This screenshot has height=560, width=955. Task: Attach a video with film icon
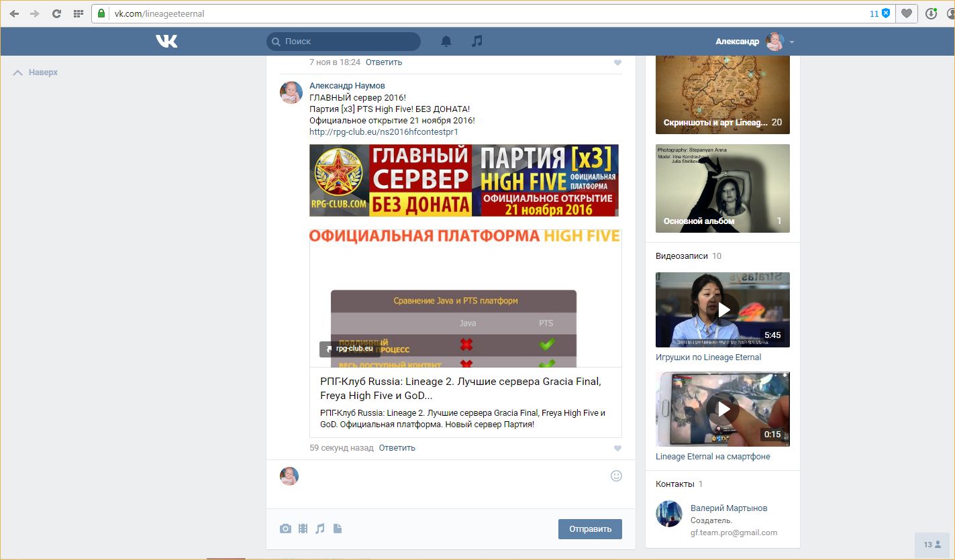click(303, 528)
